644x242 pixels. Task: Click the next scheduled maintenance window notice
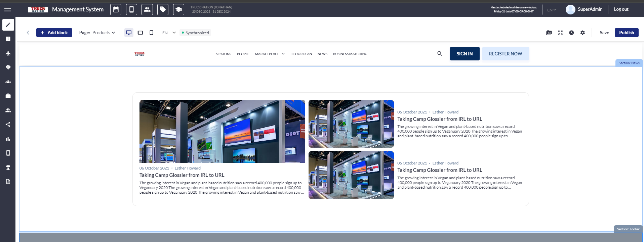[514, 9]
